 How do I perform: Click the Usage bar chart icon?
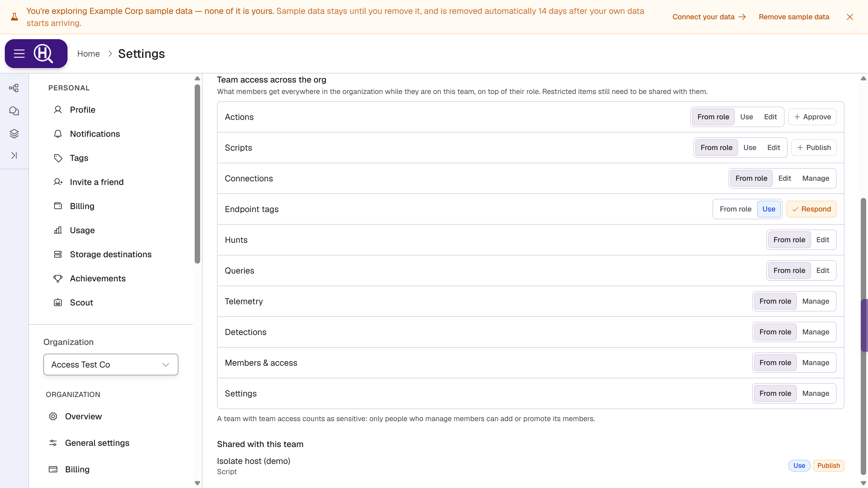tap(58, 230)
